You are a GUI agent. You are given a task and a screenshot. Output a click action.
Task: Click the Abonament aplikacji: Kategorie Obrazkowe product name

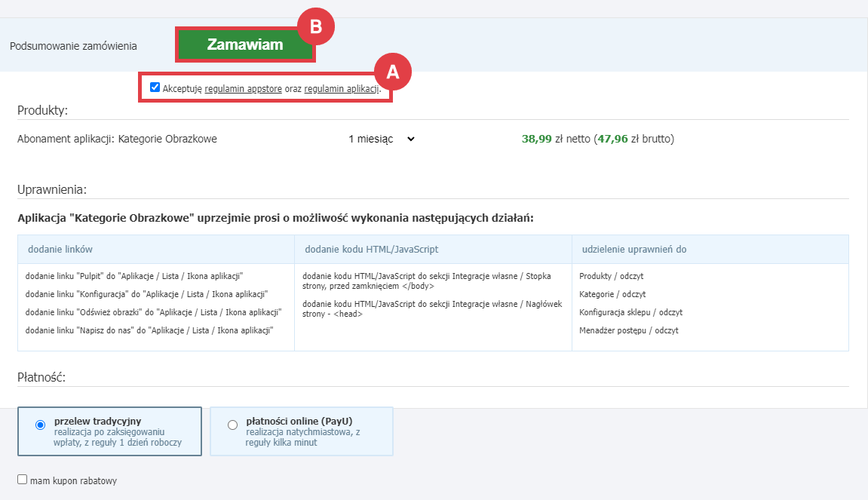117,139
